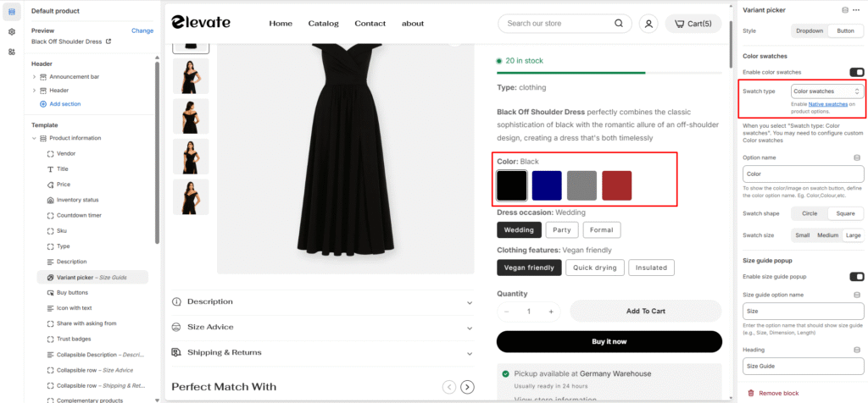
Task: Open theme settings gear icon
Action: coord(12,32)
